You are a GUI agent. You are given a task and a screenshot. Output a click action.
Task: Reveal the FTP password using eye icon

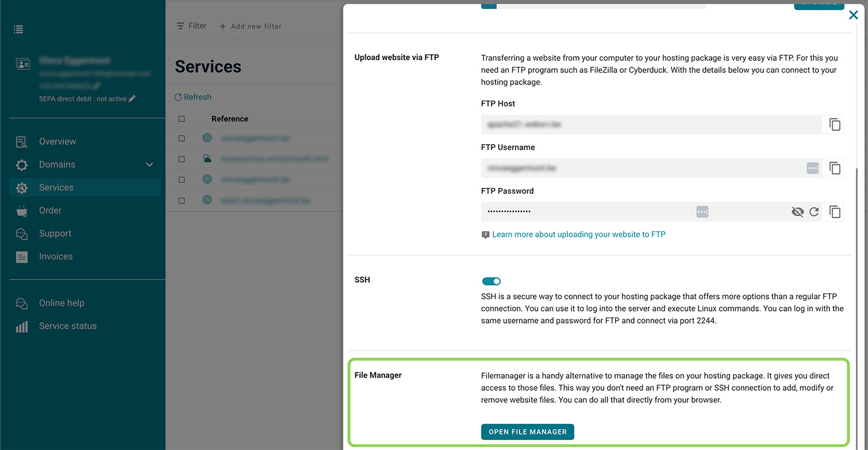click(x=797, y=212)
